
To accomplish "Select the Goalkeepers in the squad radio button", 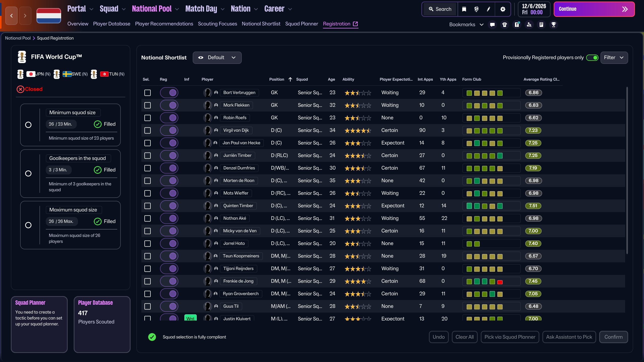I will [28, 173].
